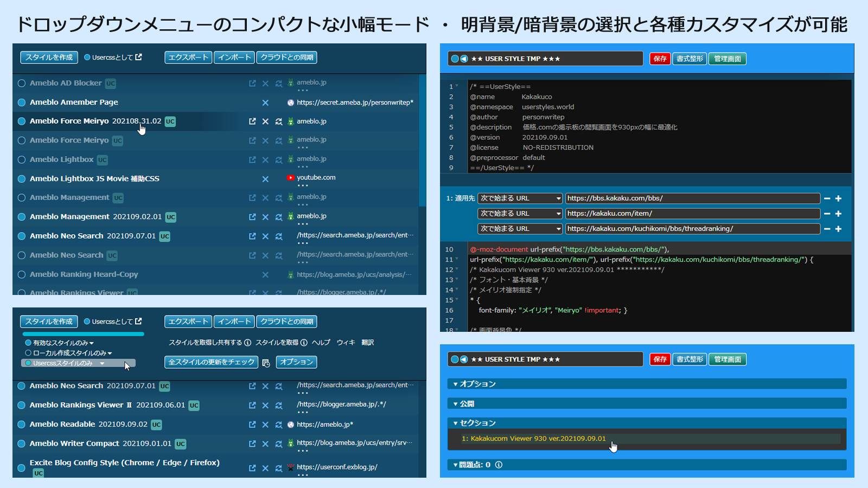Image resolution: width=868 pixels, height=488 pixels.
Task: Expand the 問題点: 0 header
Action: pos(647,465)
